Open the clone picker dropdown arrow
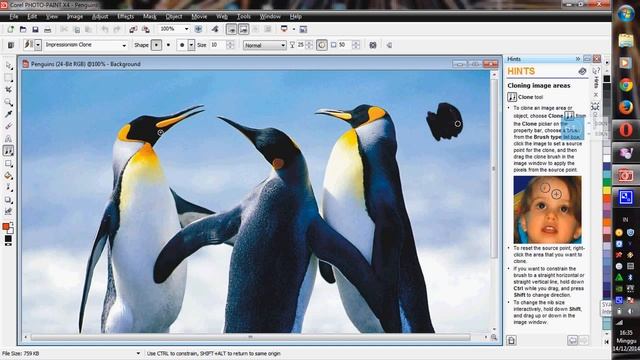The image size is (640, 360). click(x=38, y=45)
